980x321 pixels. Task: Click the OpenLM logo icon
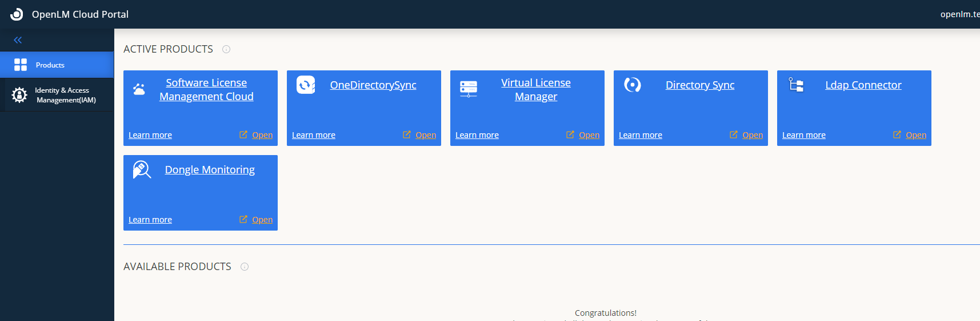point(17,14)
